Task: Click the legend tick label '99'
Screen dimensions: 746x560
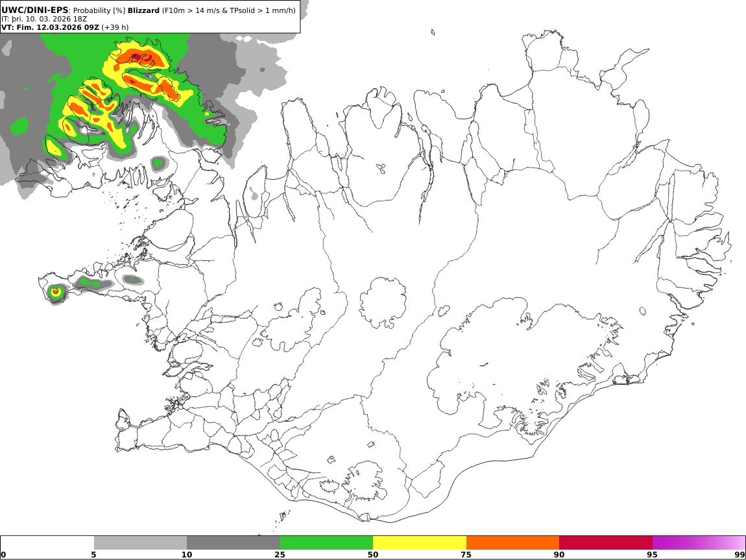Action: click(740, 554)
